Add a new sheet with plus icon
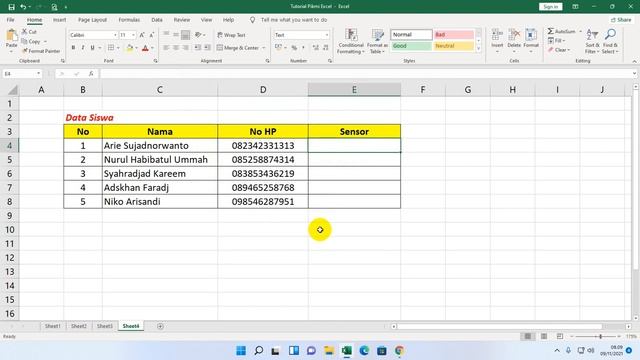Viewport: 640px width, 360px height. 160,326
